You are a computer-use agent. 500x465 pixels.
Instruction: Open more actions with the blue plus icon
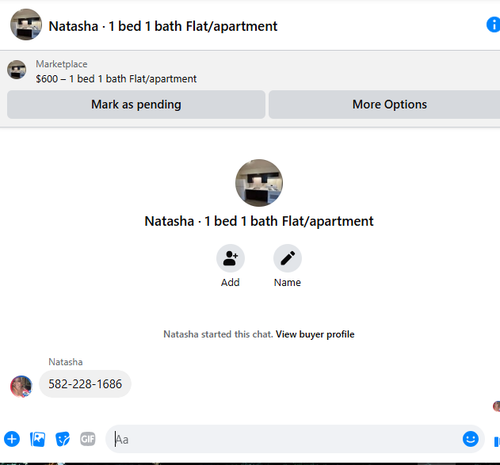12,439
